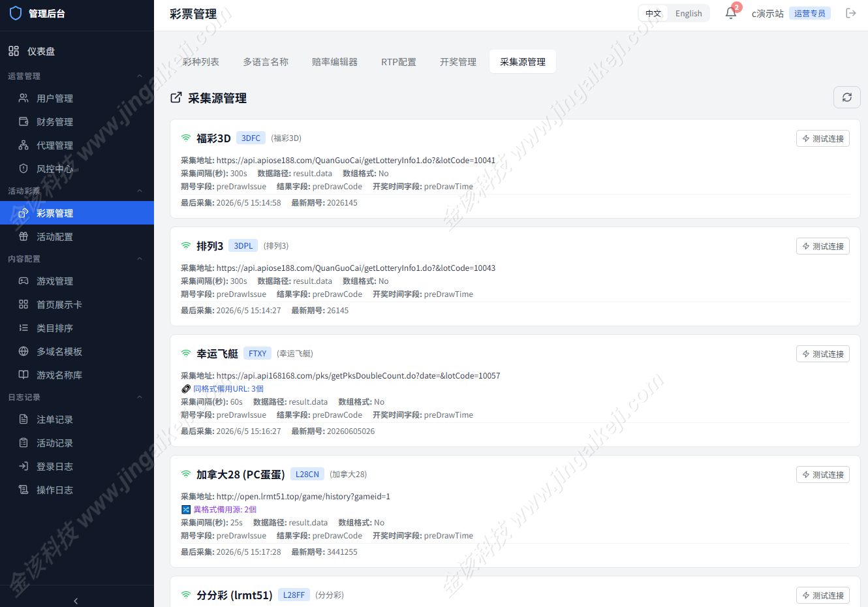Open 登录日志 sign-in icon in sidebar
This screenshot has width=868, height=607.
(x=23, y=466)
